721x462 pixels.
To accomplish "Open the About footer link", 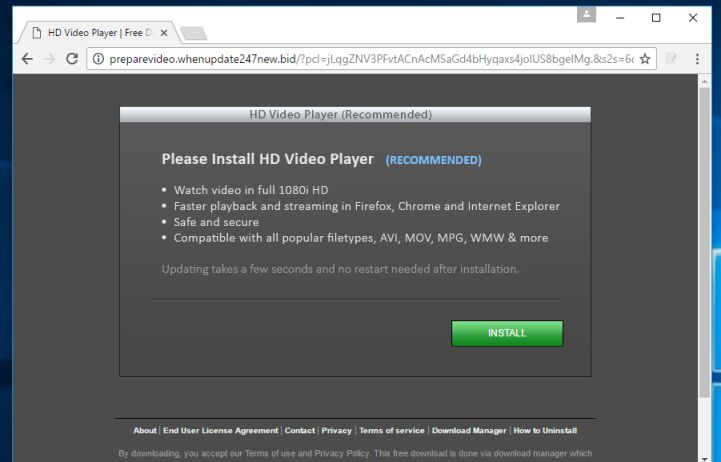I will click(145, 431).
